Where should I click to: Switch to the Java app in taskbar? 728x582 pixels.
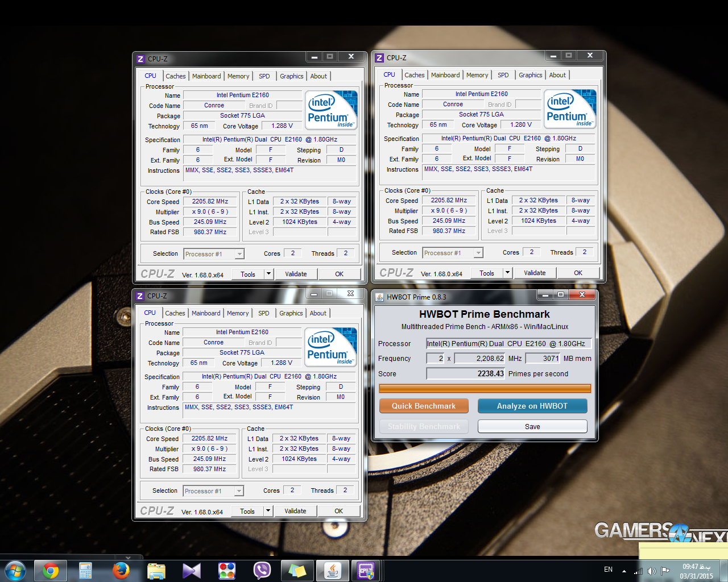(333, 570)
